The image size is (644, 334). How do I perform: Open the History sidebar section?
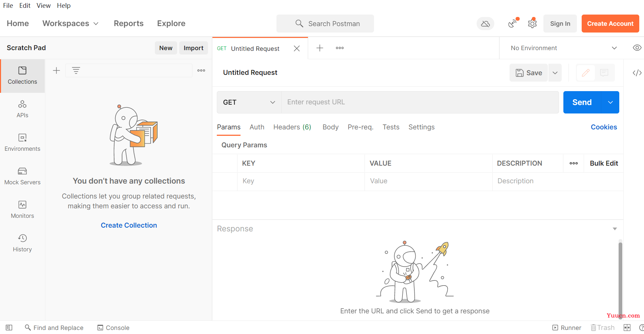point(22,243)
